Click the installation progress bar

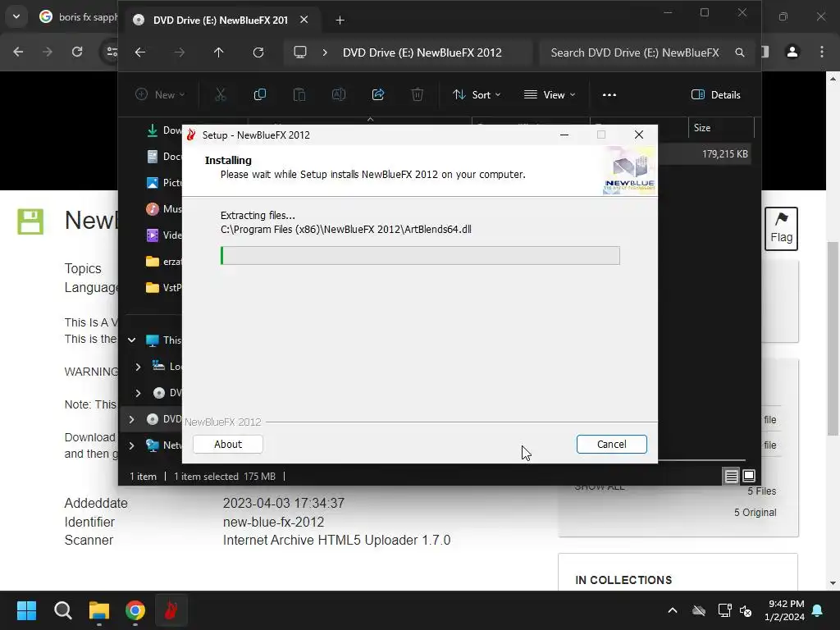pyautogui.click(x=420, y=256)
